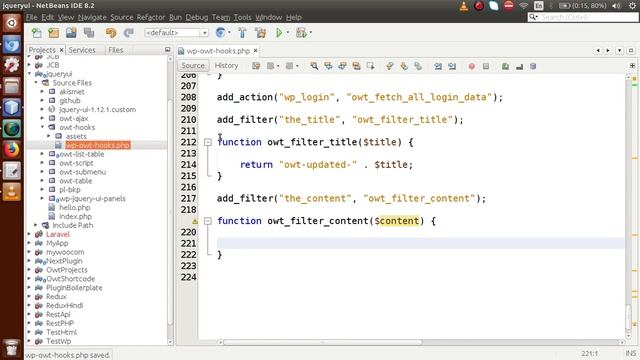
Task: Select the OwtShortcode project node
Action: 70,279
